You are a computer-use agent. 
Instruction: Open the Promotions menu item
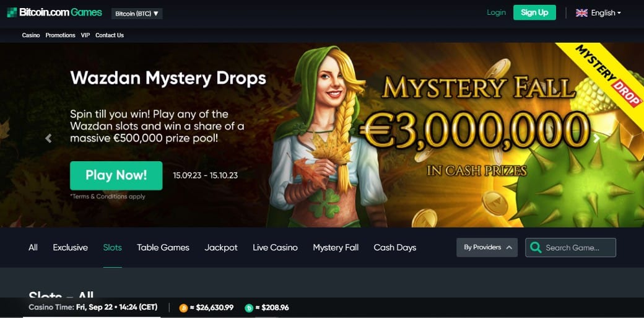(61, 35)
